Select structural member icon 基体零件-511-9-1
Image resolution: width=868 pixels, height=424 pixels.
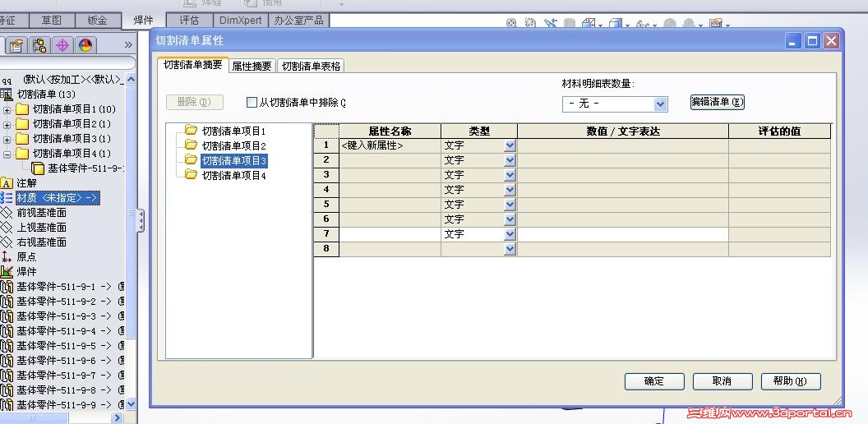tap(7, 287)
